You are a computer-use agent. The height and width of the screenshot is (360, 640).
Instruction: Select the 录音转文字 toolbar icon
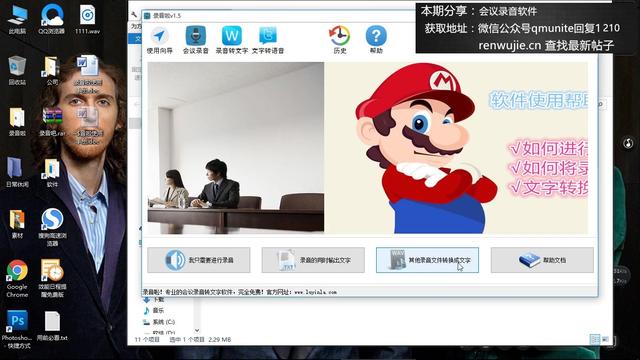click(232, 40)
